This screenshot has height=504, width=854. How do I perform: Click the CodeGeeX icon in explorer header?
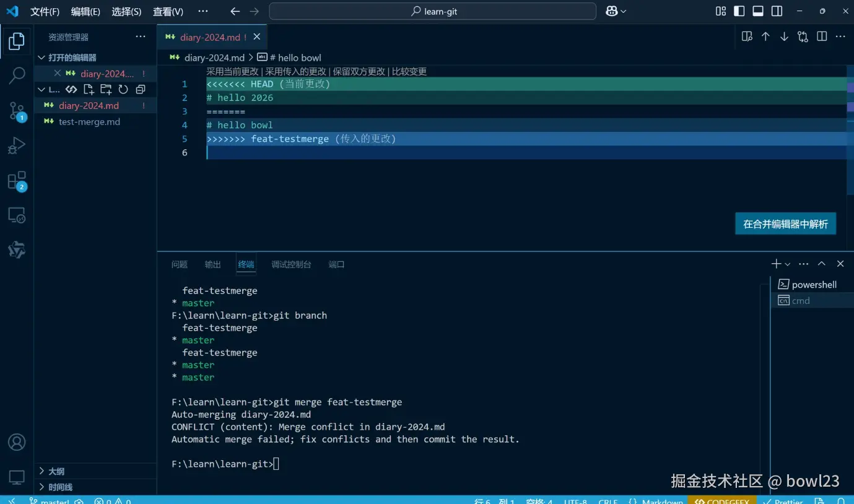coord(71,89)
